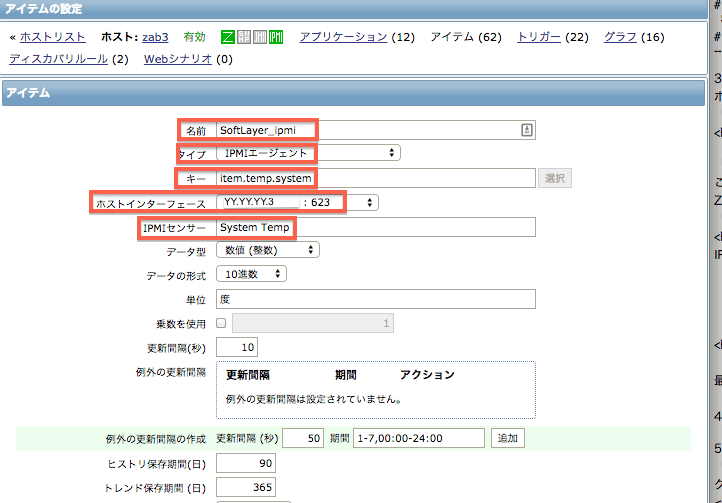The image size is (722, 503).
Task: Click the flexible interval field with 50
Action: click(303, 438)
